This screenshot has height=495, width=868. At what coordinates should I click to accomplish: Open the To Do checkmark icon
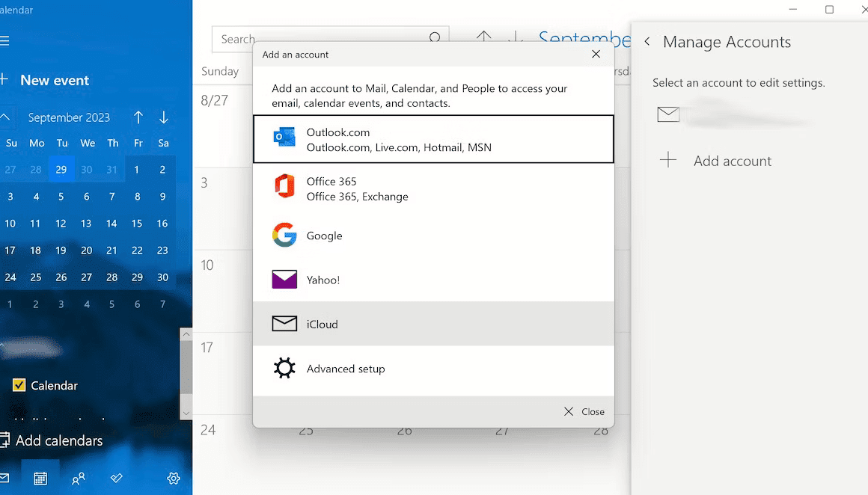coord(116,478)
